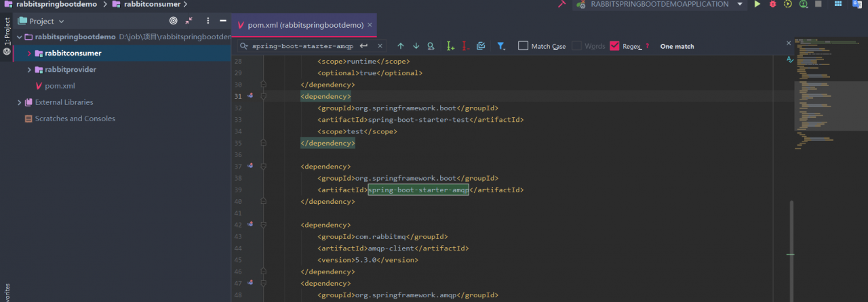Disable the Regex checkbox
The height and width of the screenshot is (302, 868).
(x=614, y=46)
